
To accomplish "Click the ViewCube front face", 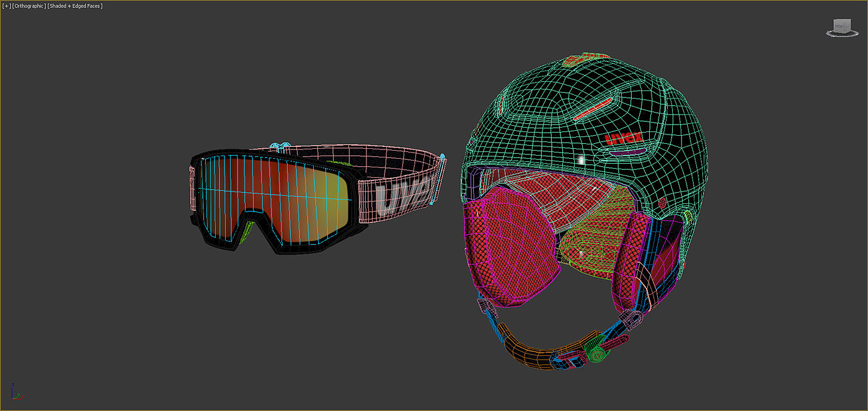I will point(839,25).
